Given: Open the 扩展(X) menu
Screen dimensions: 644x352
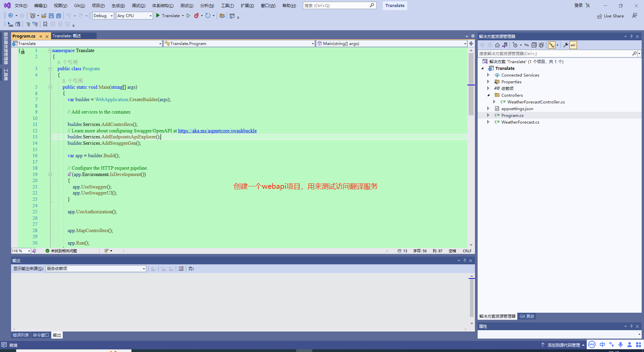Looking at the screenshot, I should tap(247, 6).
